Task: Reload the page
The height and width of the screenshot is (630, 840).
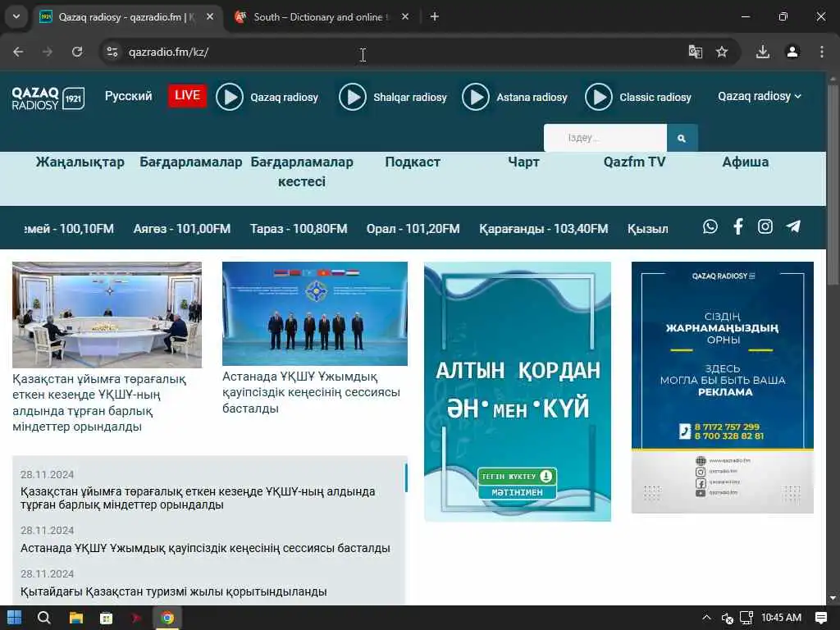Action: coord(77,52)
